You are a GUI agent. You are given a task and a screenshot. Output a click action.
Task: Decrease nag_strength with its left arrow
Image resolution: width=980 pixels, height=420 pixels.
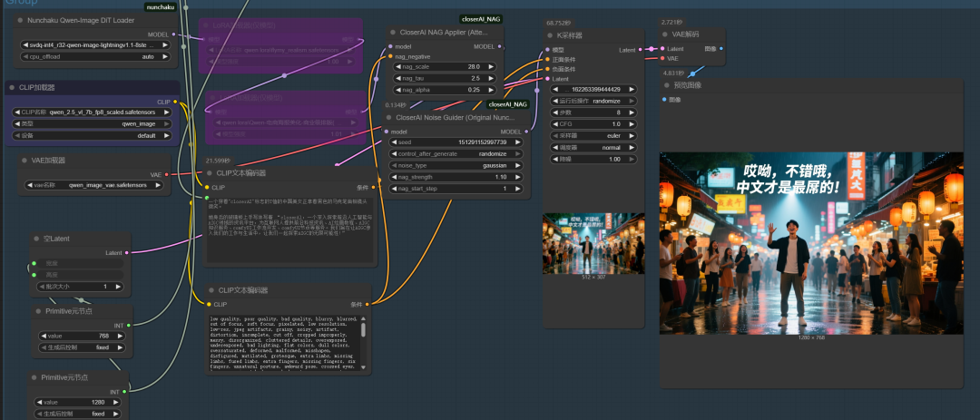(393, 177)
